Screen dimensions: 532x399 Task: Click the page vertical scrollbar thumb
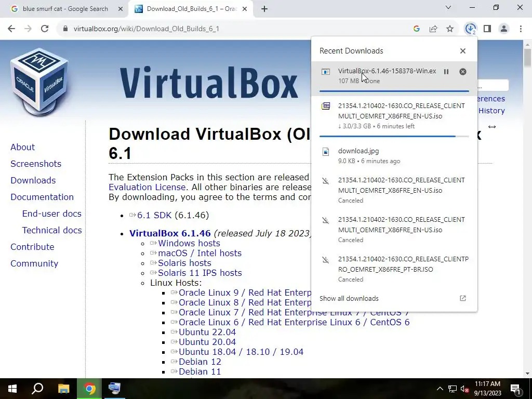528,58
